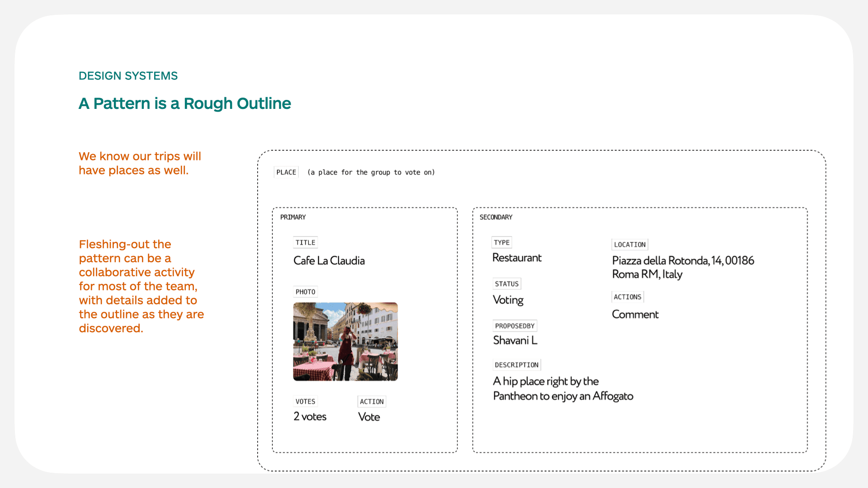Click the LOCATION label tag
Screen dimensions: 868x488
629,244
